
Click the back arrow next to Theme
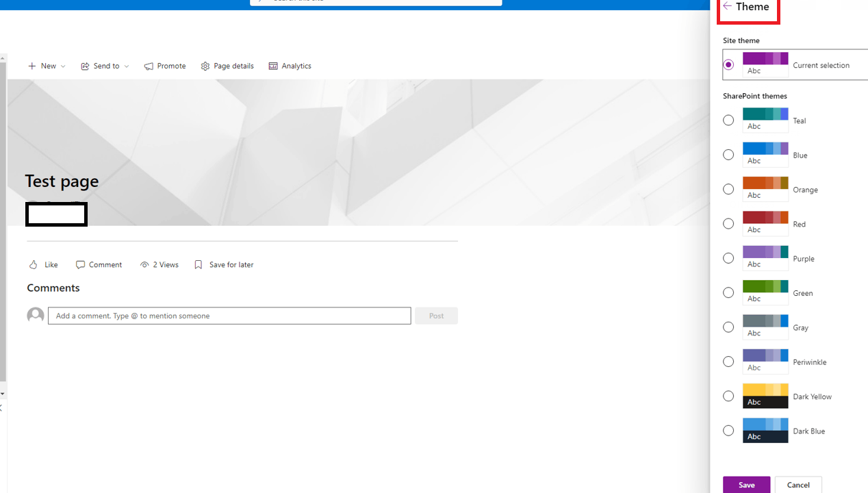pyautogui.click(x=727, y=6)
